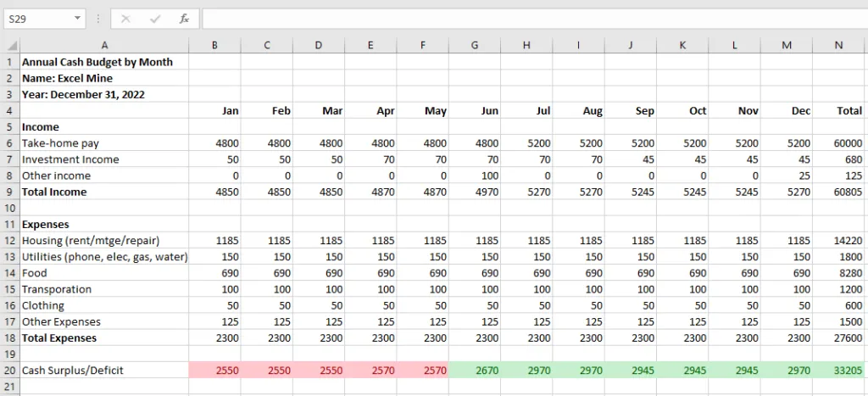868x396 pixels.
Task: Select column A header
Action: point(104,46)
